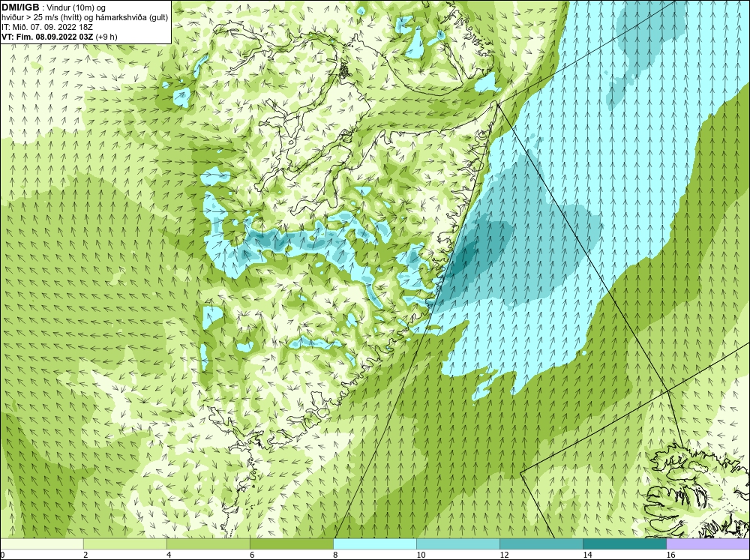Click the 4–6 m/s green legend swatch
750x560 pixels.
coord(208,544)
